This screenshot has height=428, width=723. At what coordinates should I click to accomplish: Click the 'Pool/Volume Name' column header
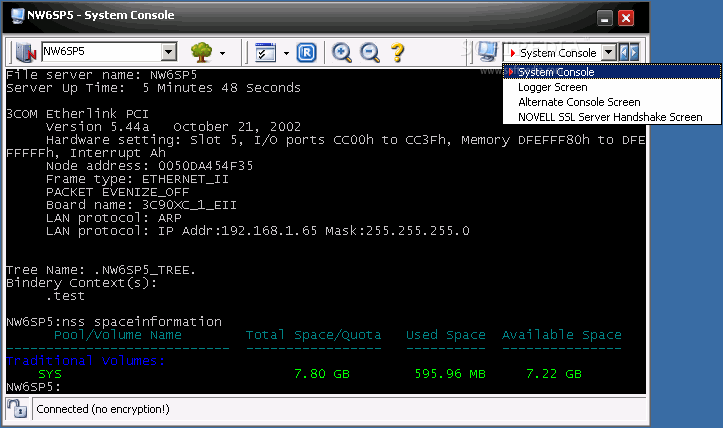[x=118, y=335]
